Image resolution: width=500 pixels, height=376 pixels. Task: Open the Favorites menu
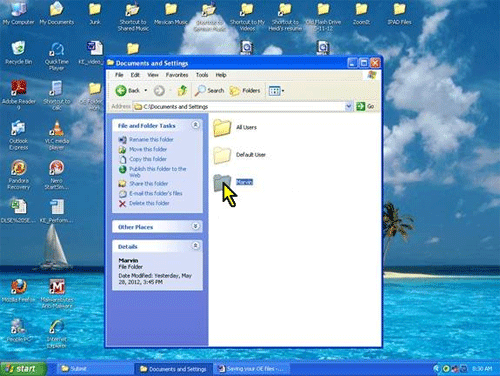pyautogui.click(x=177, y=75)
